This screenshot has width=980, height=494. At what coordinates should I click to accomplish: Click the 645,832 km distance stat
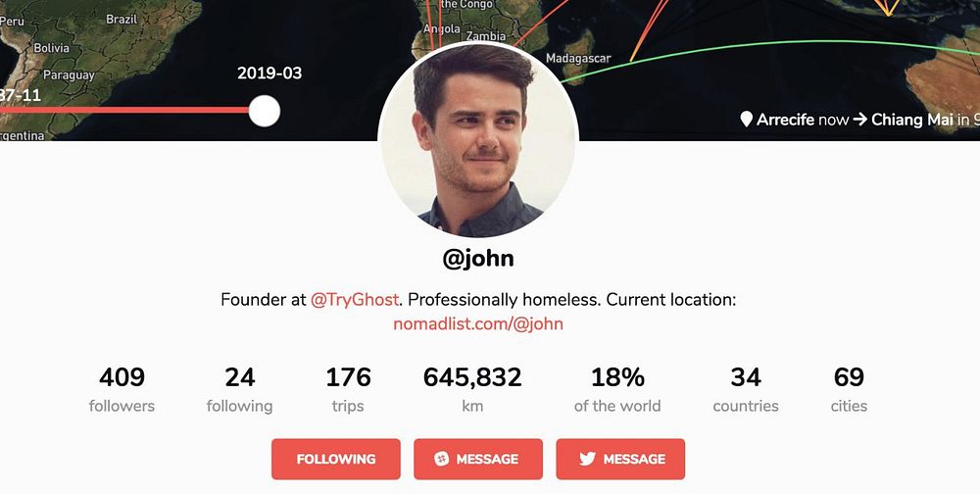click(472, 390)
